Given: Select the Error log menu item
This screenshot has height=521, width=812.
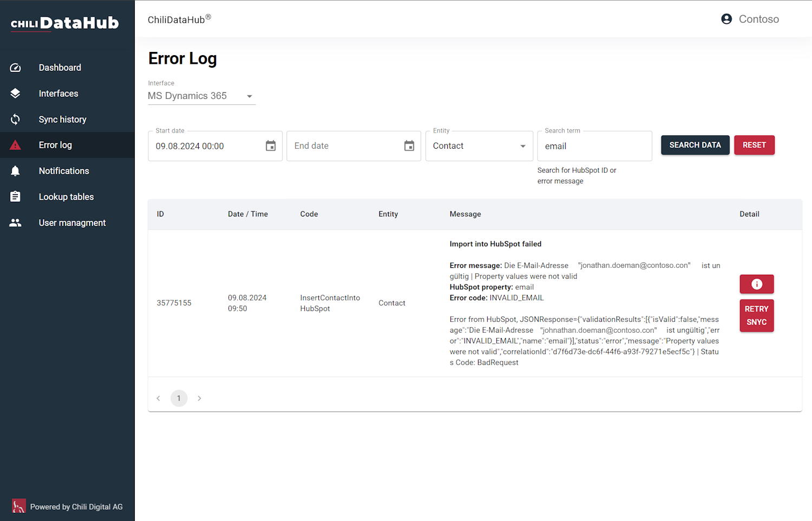Looking at the screenshot, I should coord(67,145).
